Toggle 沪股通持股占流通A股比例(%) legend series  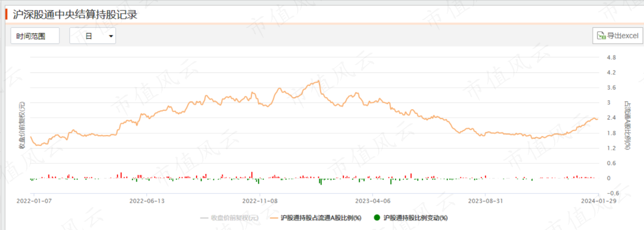point(316,218)
